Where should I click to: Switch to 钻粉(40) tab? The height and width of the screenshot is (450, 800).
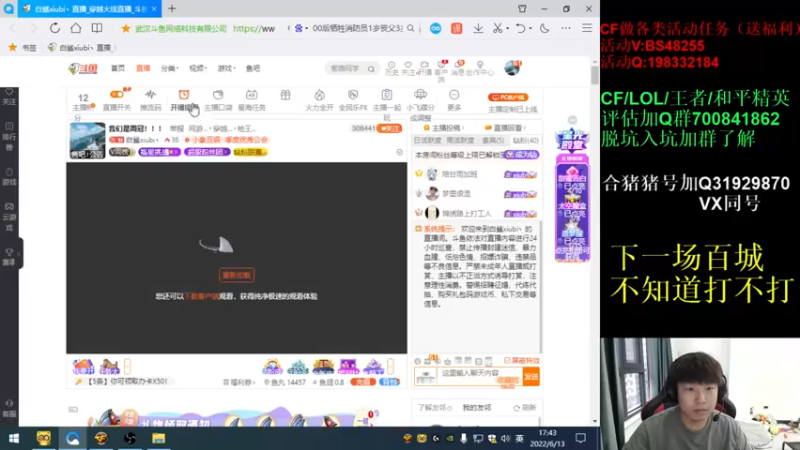tap(526, 140)
